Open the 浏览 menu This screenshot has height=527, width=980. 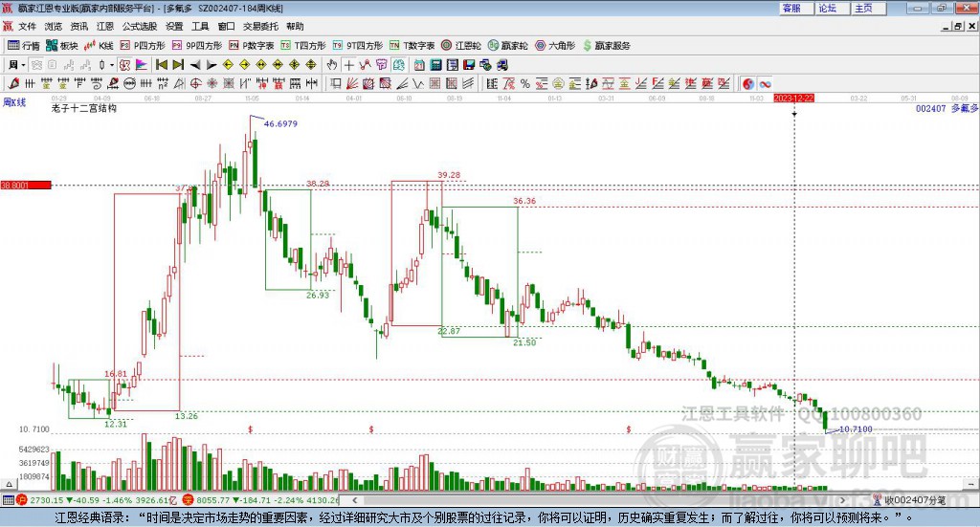click(x=54, y=26)
